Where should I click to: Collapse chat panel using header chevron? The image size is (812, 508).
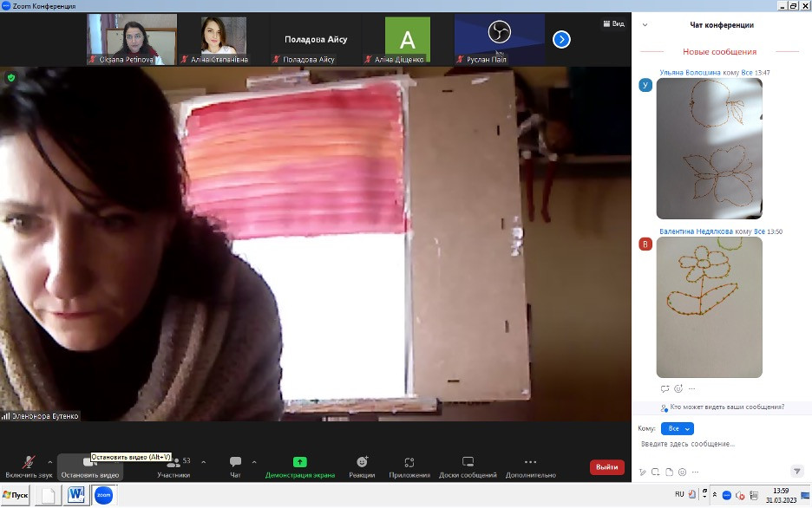point(645,25)
